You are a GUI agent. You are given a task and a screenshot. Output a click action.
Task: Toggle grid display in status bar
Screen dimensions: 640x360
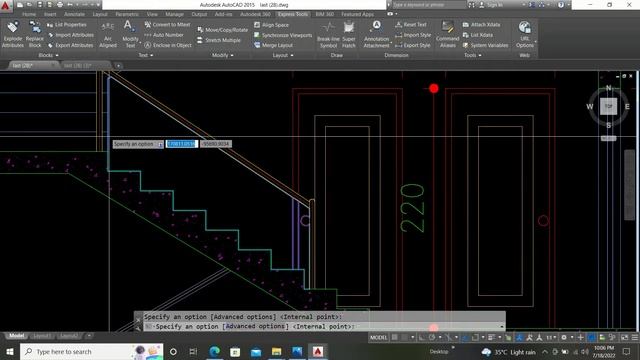395,338
